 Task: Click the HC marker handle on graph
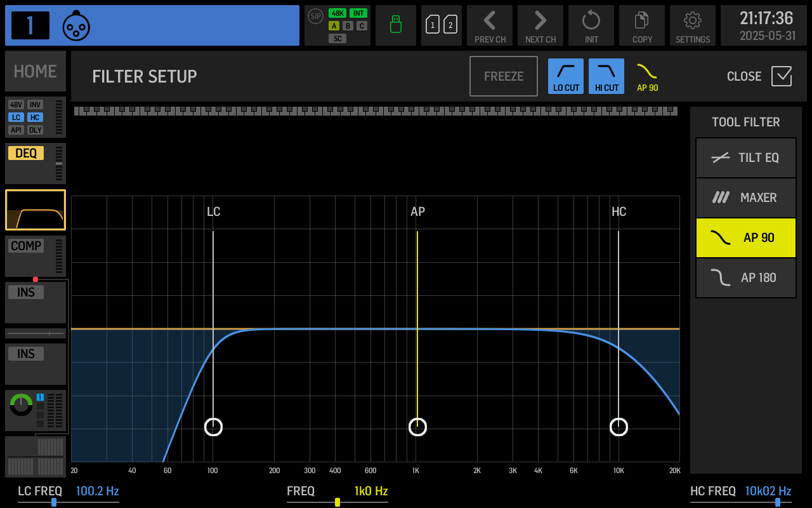pos(619,427)
